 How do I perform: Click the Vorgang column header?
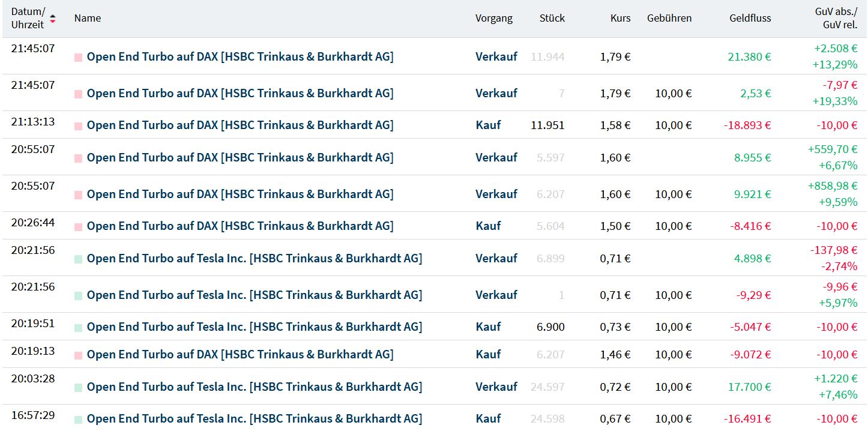click(x=494, y=18)
